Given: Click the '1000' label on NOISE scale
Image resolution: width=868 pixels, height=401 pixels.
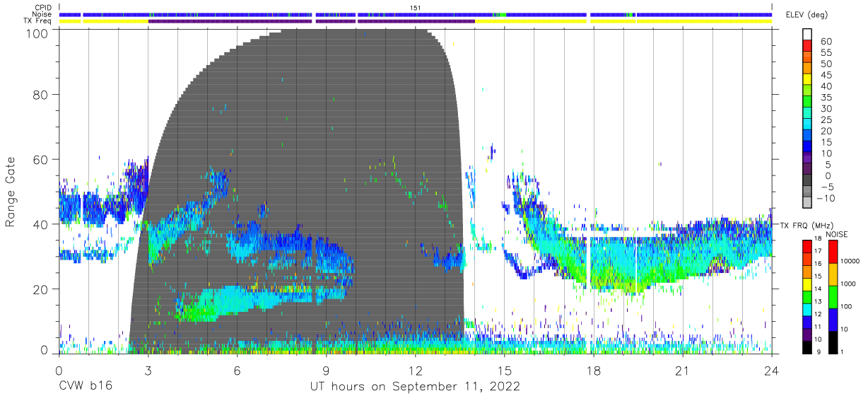Looking at the screenshot, I should pos(848,284).
